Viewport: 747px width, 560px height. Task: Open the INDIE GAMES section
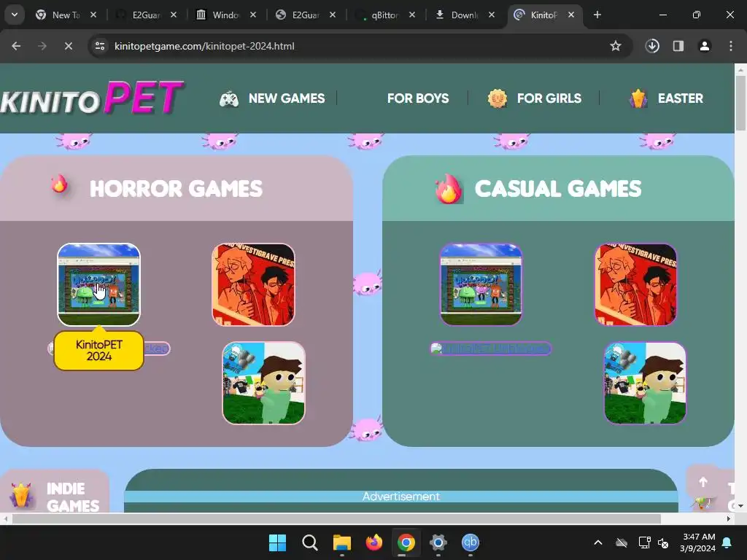click(73, 497)
